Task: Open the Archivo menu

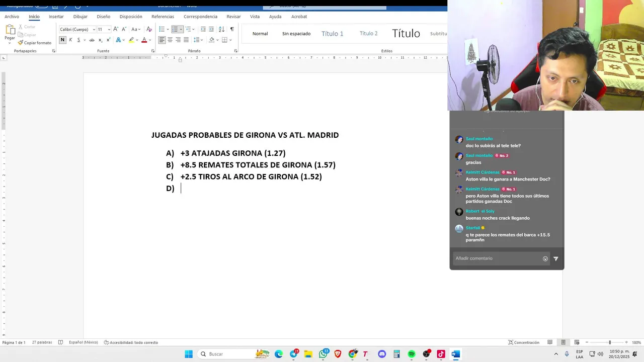Action: pos(12,17)
